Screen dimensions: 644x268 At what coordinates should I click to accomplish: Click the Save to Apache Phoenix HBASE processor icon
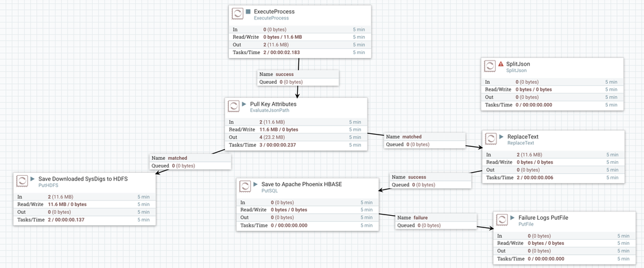[x=245, y=186]
